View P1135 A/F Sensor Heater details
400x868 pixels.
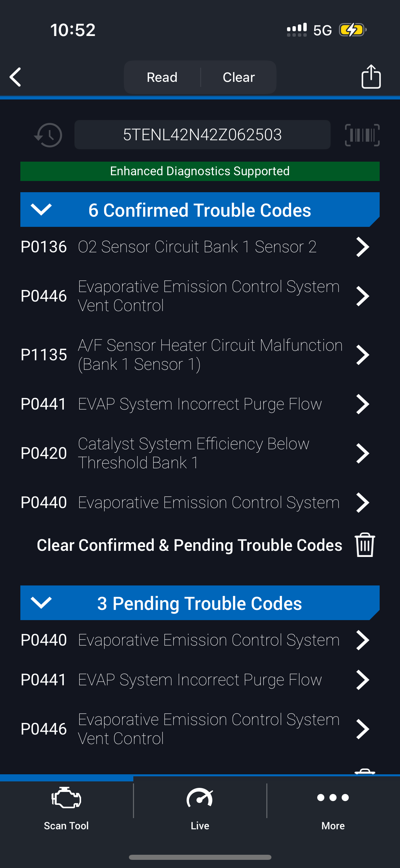(195, 355)
